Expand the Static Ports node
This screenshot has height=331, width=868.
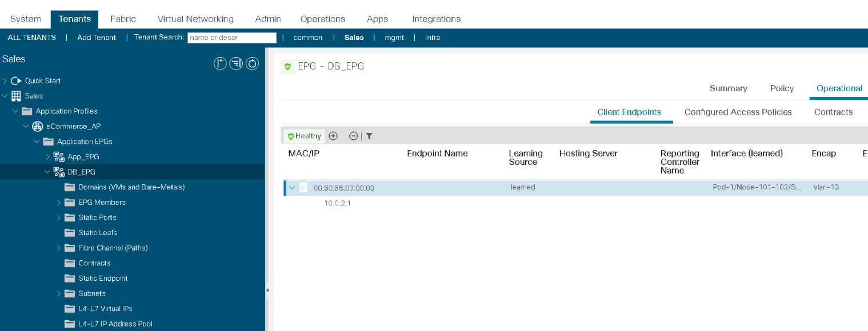click(x=58, y=217)
